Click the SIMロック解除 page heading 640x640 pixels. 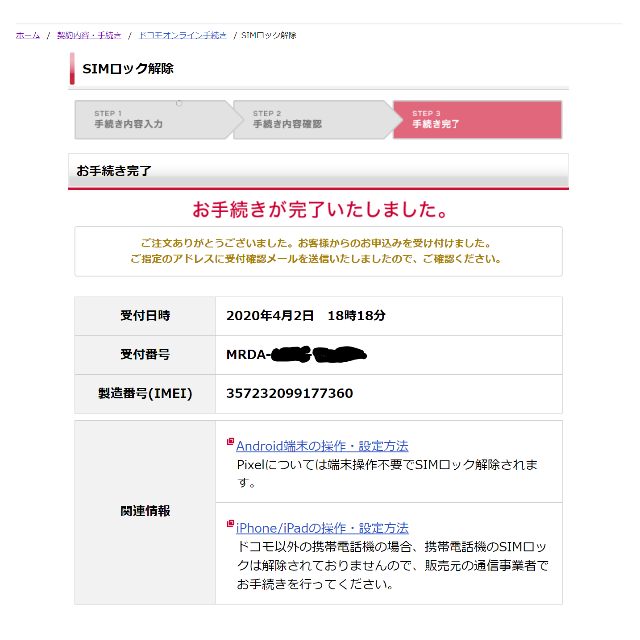[128, 69]
